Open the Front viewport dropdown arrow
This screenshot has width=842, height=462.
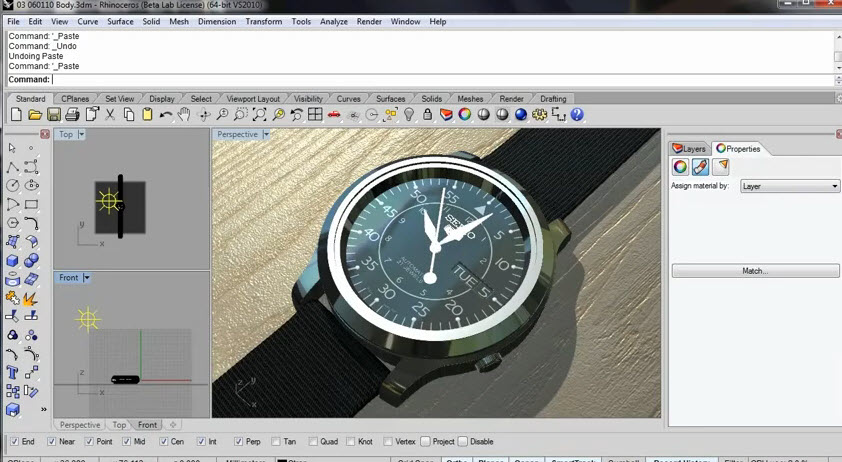point(86,278)
